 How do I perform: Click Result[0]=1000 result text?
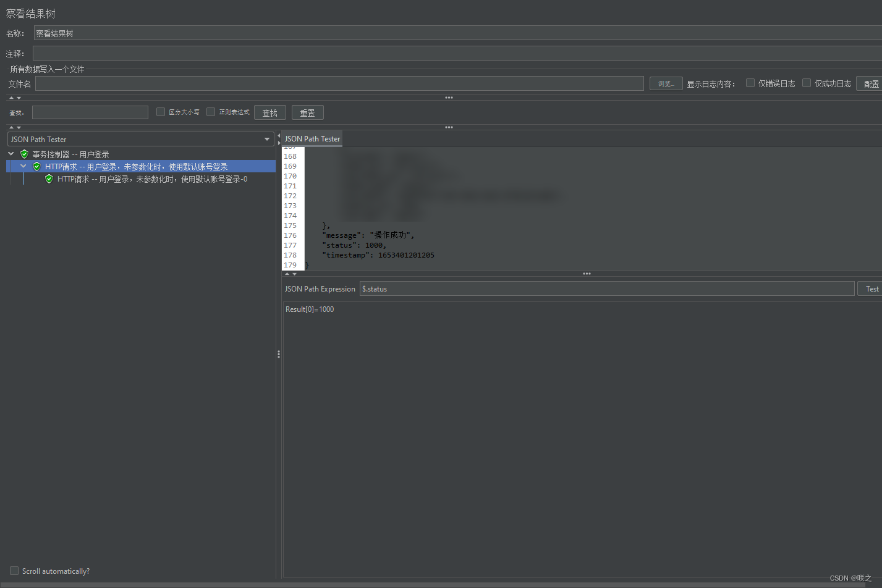pyautogui.click(x=310, y=309)
